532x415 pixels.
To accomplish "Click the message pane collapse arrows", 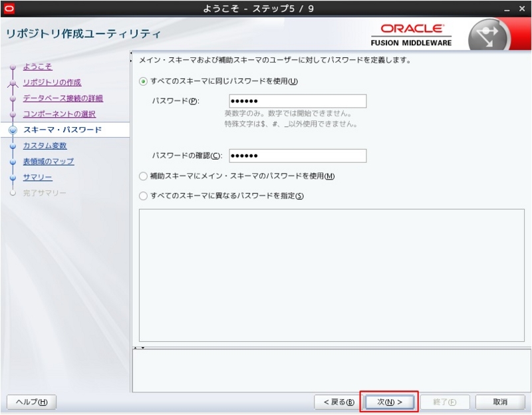I will tap(139, 348).
